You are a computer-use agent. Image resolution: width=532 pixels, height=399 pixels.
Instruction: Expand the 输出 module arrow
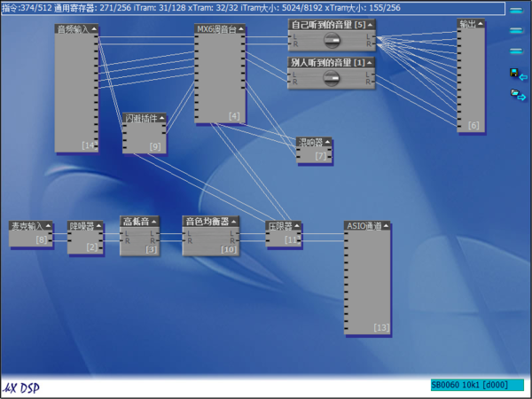pyautogui.click(x=481, y=24)
